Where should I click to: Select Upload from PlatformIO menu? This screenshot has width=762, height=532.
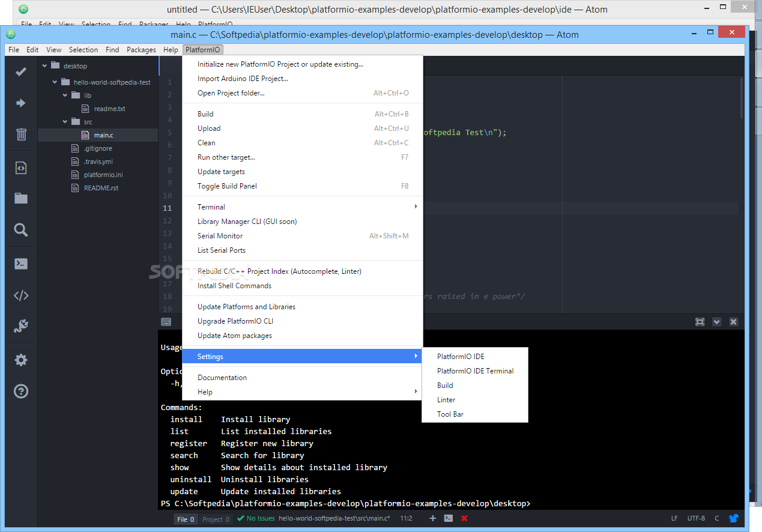tap(303, 128)
